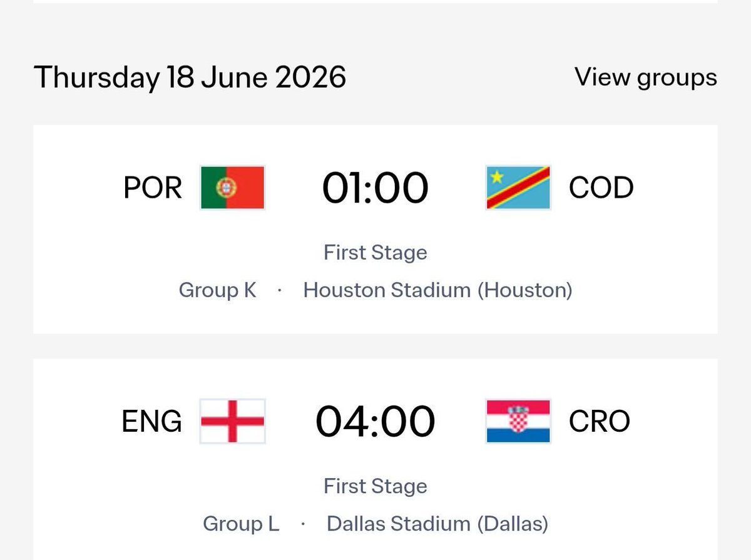Click the Croatia flag icon
The width and height of the screenshot is (751, 560).
click(x=518, y=420)
